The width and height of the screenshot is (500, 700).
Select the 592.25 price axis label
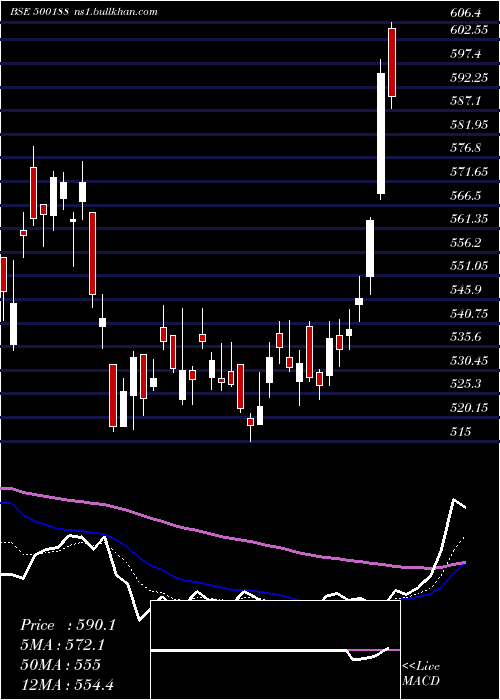coord(469,78)
